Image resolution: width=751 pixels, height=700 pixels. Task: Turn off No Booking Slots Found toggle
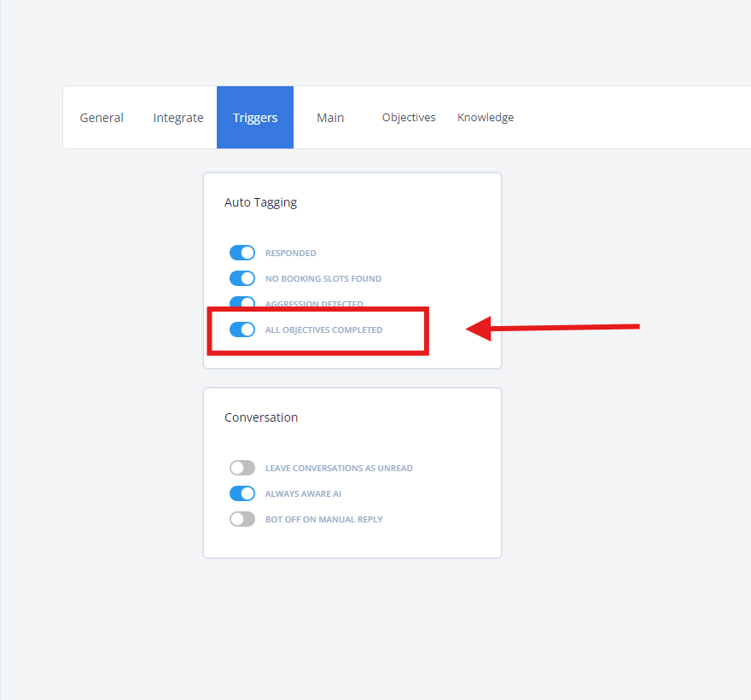pos(242,278)
